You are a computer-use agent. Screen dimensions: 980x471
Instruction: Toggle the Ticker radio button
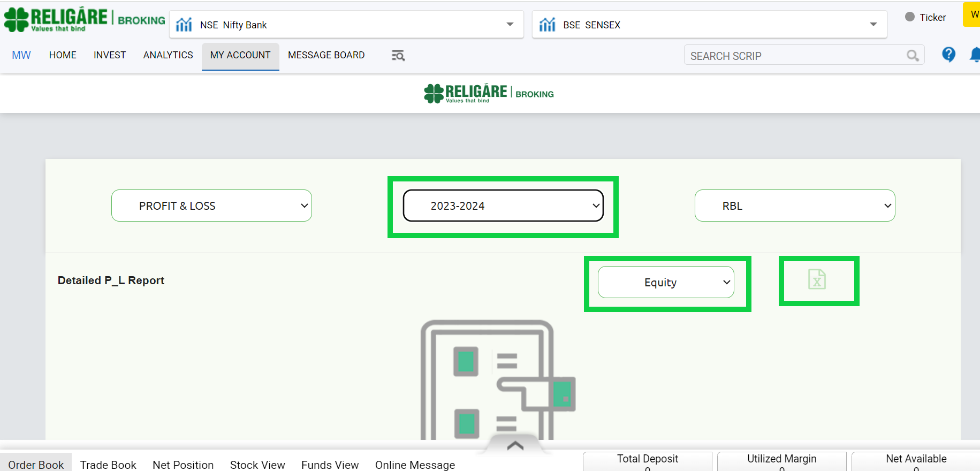point(910,17)
